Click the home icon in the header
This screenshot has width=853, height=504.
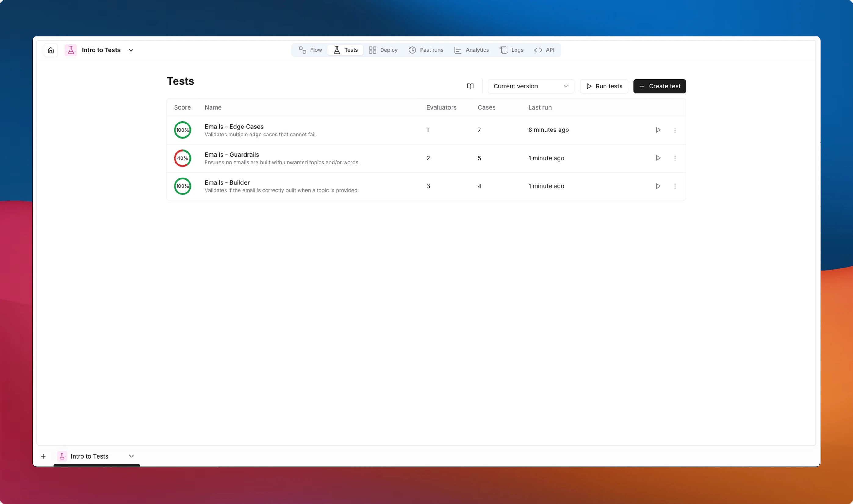pos(51,50)
